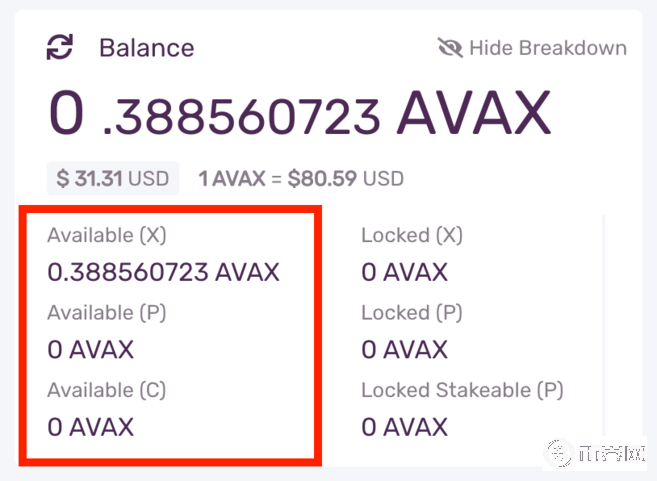Click the Available (P) 0 AVAX amount
Image resolution: width=657 pixels, height=481 pixels.
click(x=90, y=350)
